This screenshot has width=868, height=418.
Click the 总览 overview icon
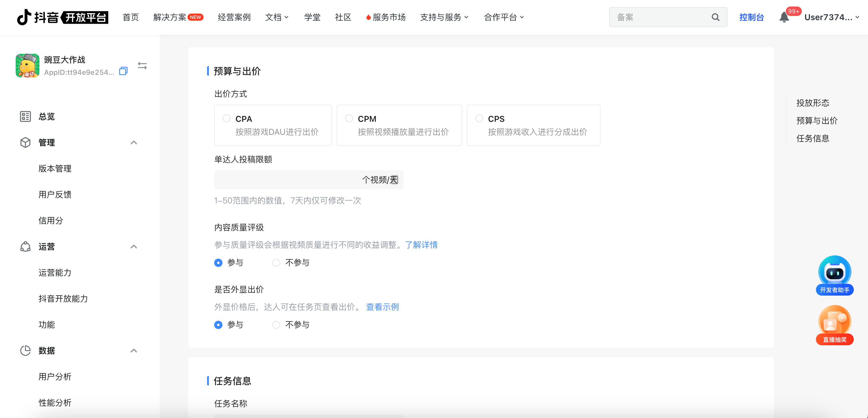tap(25, 116)
